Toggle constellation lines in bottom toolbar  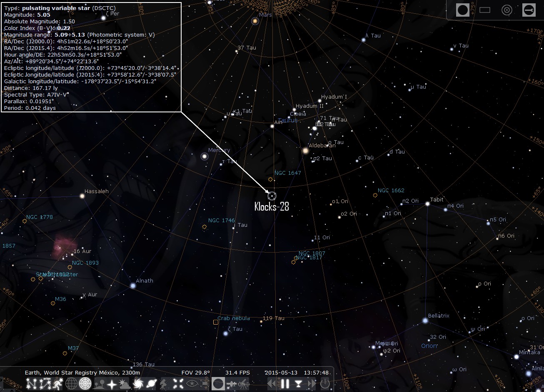coord(31,384)
